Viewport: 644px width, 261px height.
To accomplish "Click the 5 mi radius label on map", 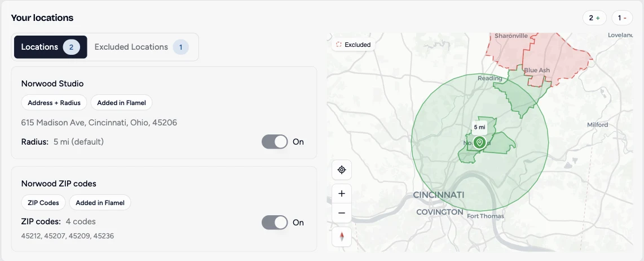I will (x=479, y=127).
